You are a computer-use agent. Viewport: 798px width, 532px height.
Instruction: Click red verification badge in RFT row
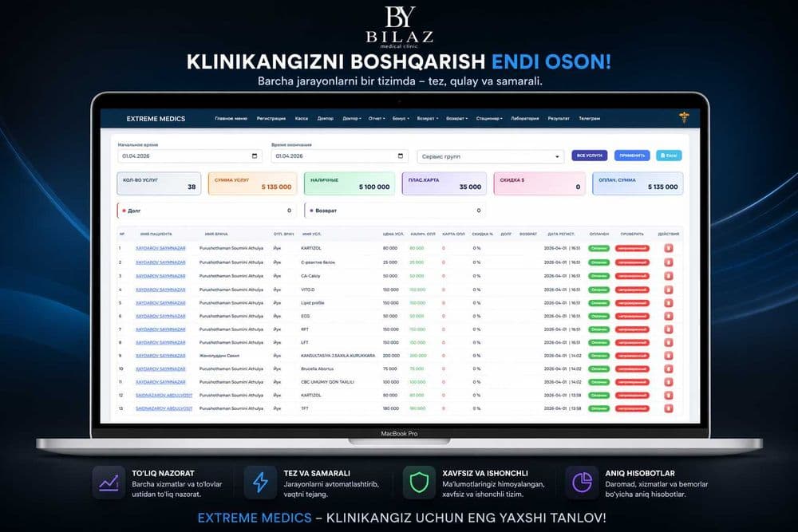(x=632, y=329)
